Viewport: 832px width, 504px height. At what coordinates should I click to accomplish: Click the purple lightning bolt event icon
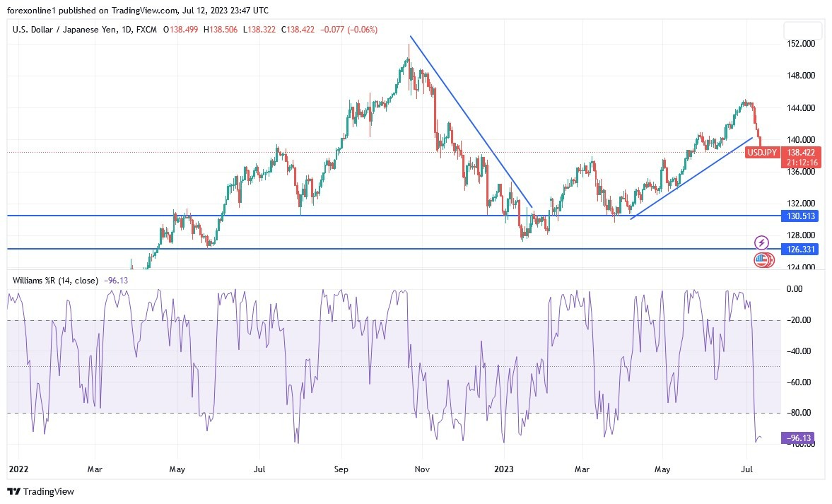tap(761, 242)
